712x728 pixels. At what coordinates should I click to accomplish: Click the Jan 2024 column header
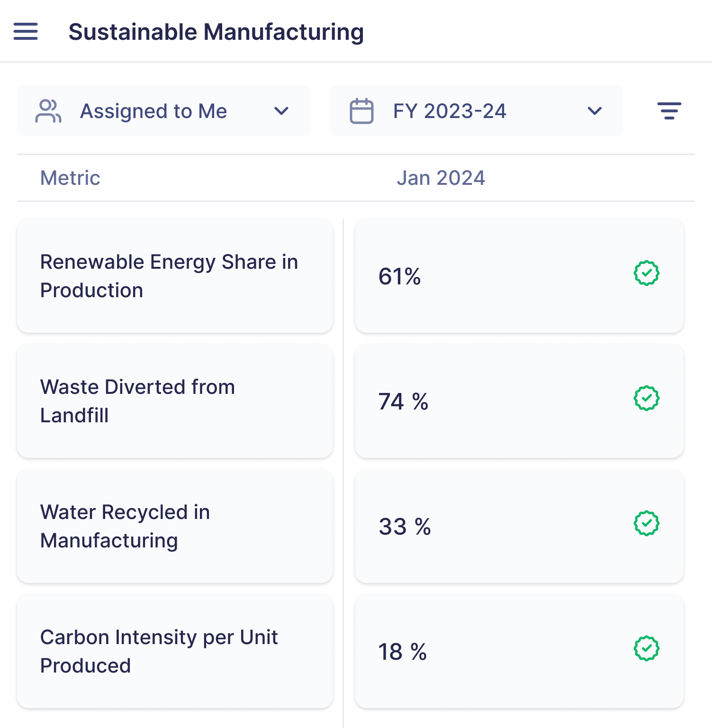pos(441,178)
